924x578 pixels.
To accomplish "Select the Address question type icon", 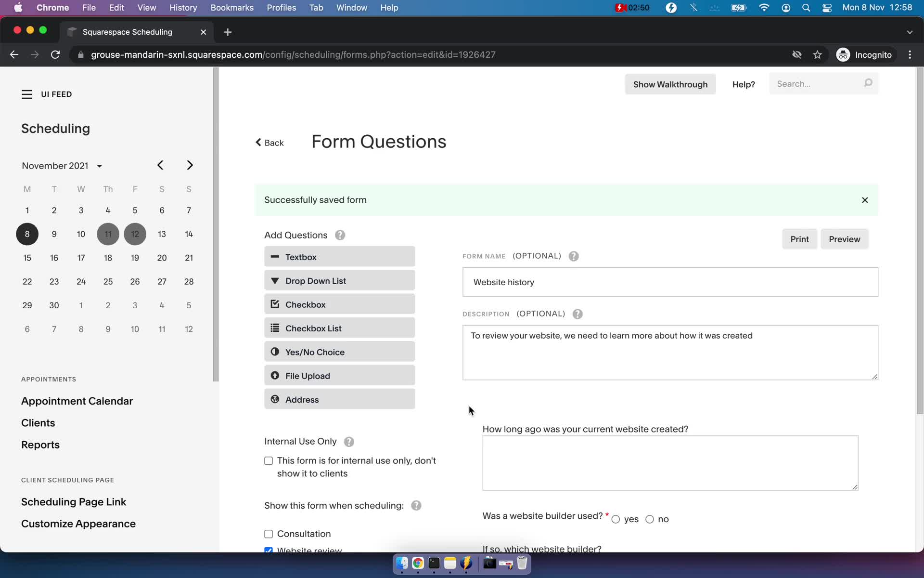I will pyautogui.click(x=275, y=399).
